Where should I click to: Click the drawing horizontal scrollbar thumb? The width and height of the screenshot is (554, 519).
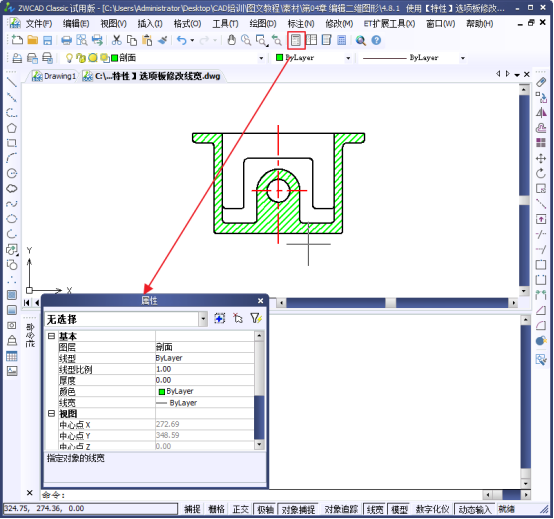point(390,303)
